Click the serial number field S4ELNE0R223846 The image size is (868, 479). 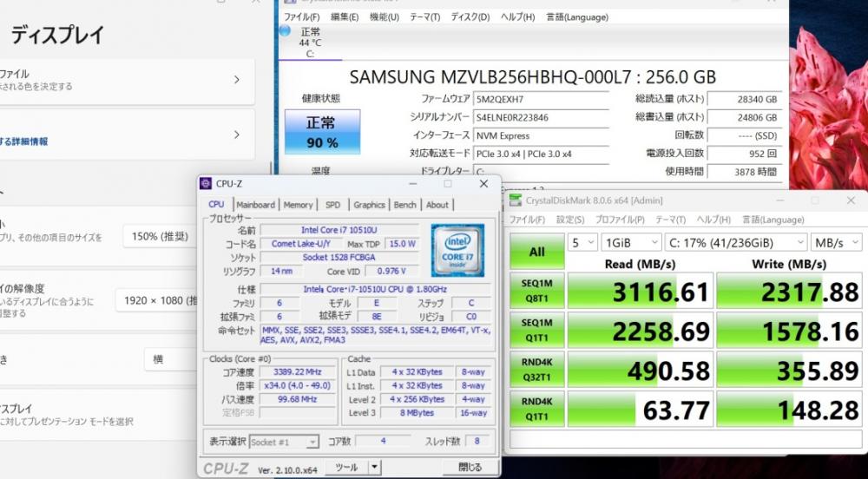[541, 117]
